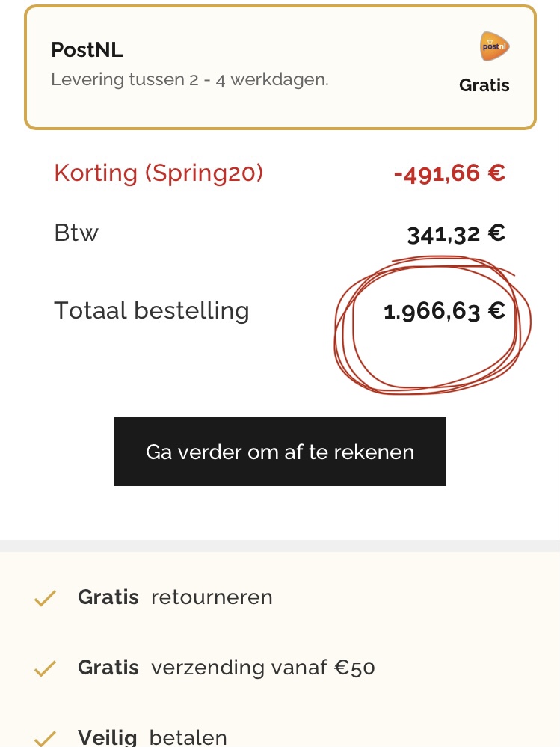Click the 'Levering tussen 2 - 4 werkdagen' text
Viewport: 560px width, 747px height.
click(189, 79)
